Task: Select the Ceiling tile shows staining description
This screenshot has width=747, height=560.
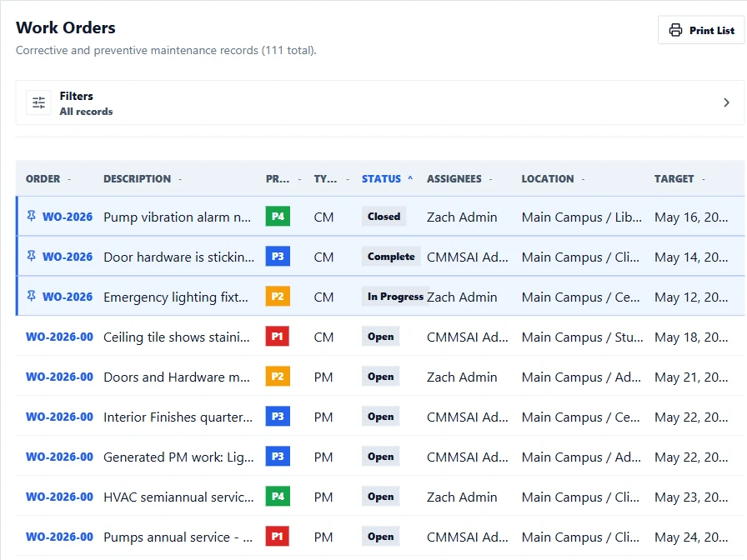Action: (x=176, y=337)
